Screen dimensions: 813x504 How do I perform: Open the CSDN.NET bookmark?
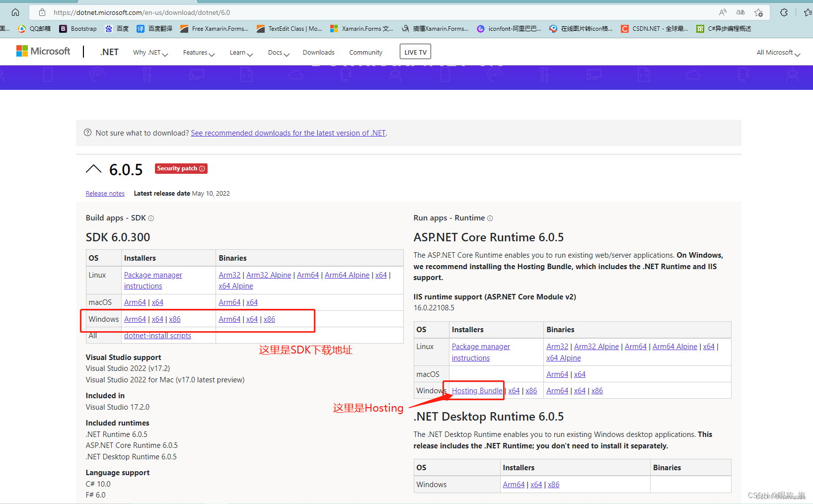pyautogui.click(x=655, y=29)
